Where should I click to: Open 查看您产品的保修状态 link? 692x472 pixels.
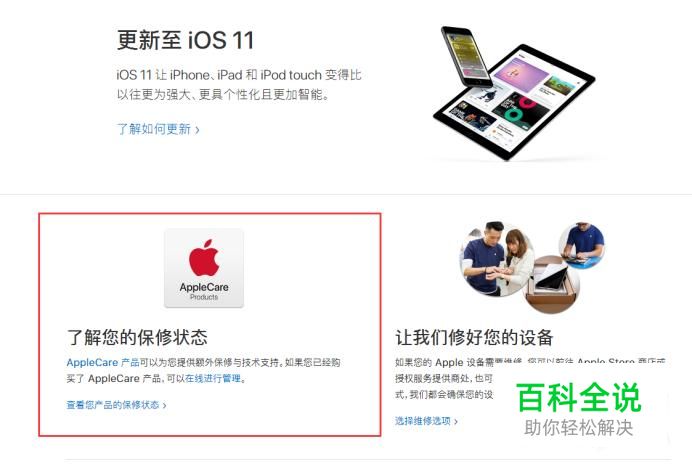coord(113,405)
